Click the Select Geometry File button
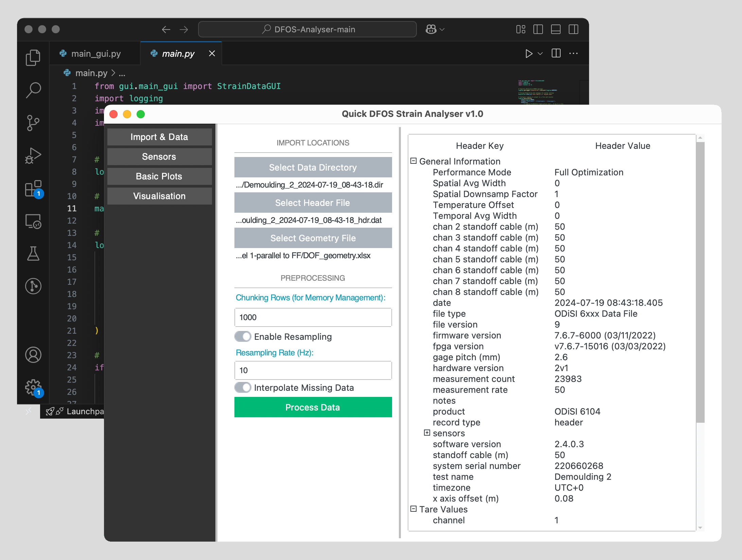This screenshot has height=560, width=742. pos(313,238)
